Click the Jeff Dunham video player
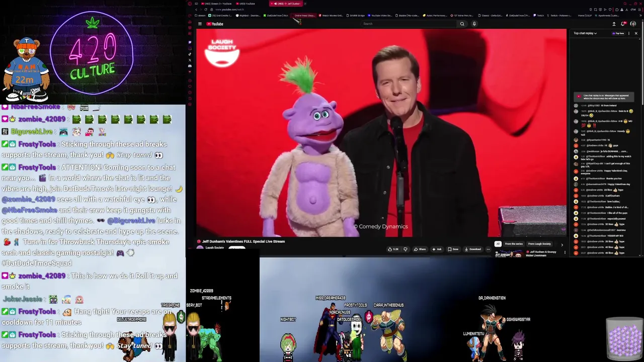Viewport: 644px width, 362px height. point(381,133)
